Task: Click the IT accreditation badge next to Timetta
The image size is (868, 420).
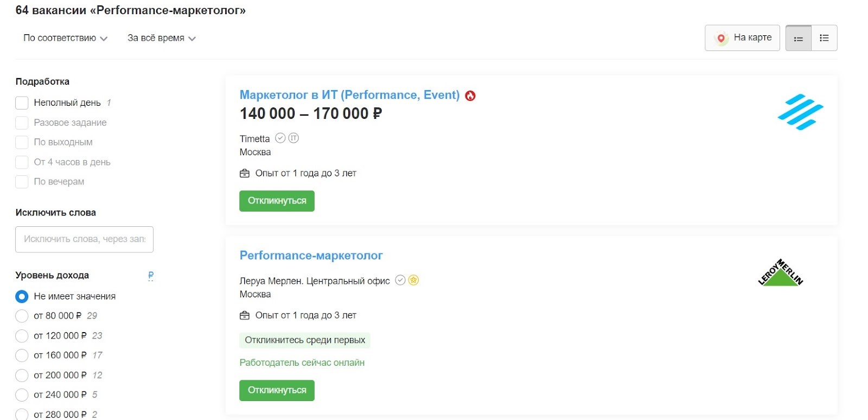Action: tap(293, 138)
